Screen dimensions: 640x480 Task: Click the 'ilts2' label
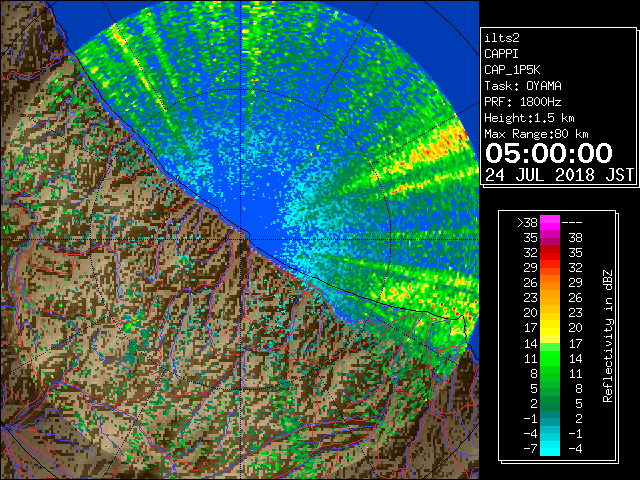(502, 38)
